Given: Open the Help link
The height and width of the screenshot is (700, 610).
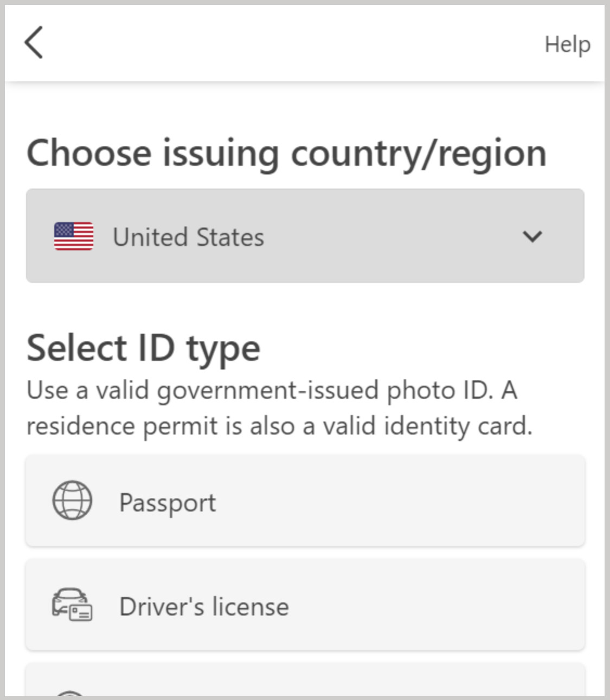Looking at the screenshot, I should [x=567, y=44].
